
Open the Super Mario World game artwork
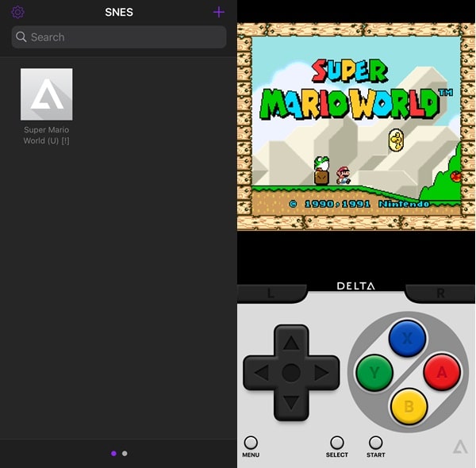(x=47, y=94)
